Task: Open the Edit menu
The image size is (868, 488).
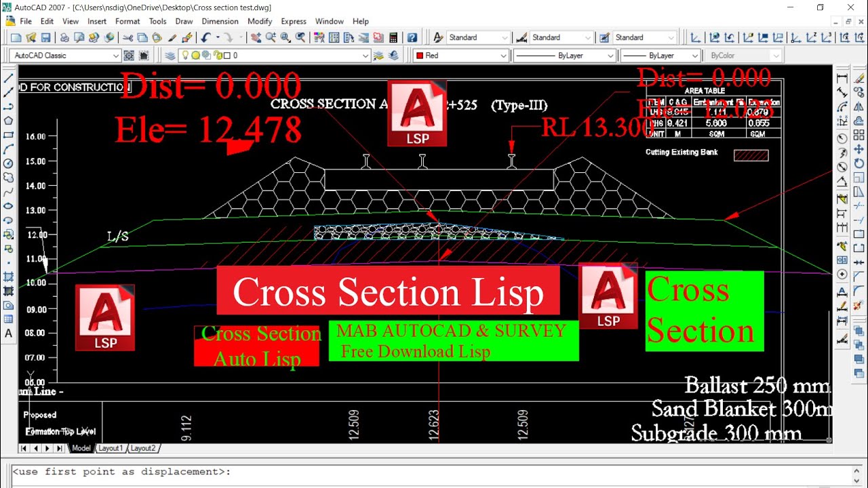Action: 47,22
